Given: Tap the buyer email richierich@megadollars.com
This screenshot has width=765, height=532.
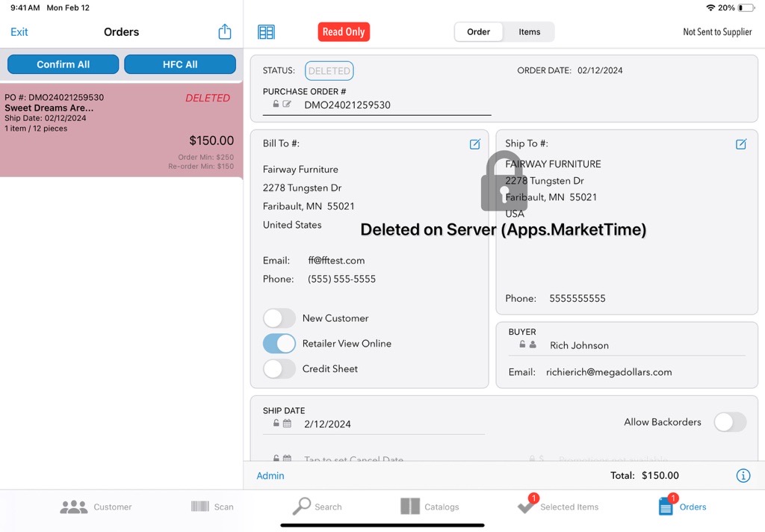Looking at the screenshot, I should tap(609, 372).
